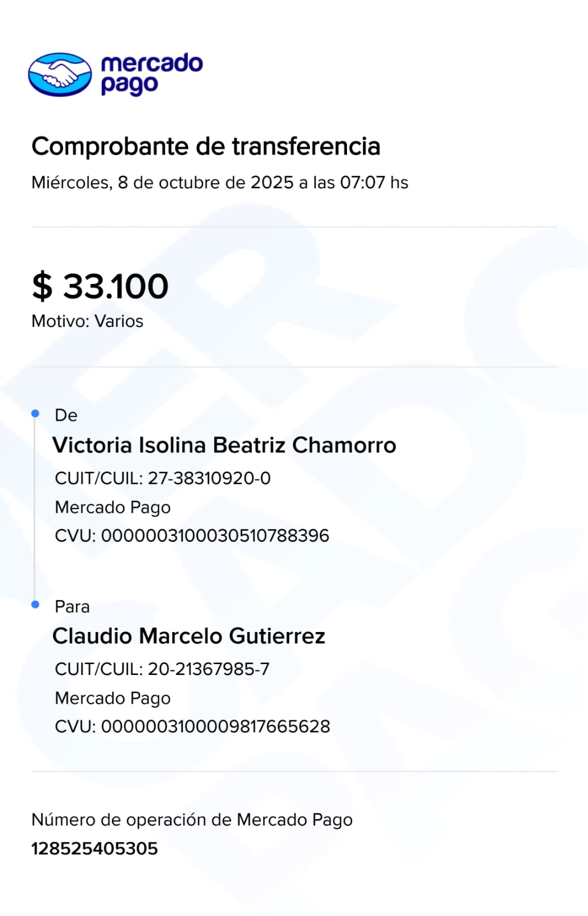Click the "Para" recipient label
This screenshot has width=588, height=916.
pyautogui.click(x=72, y=606)
